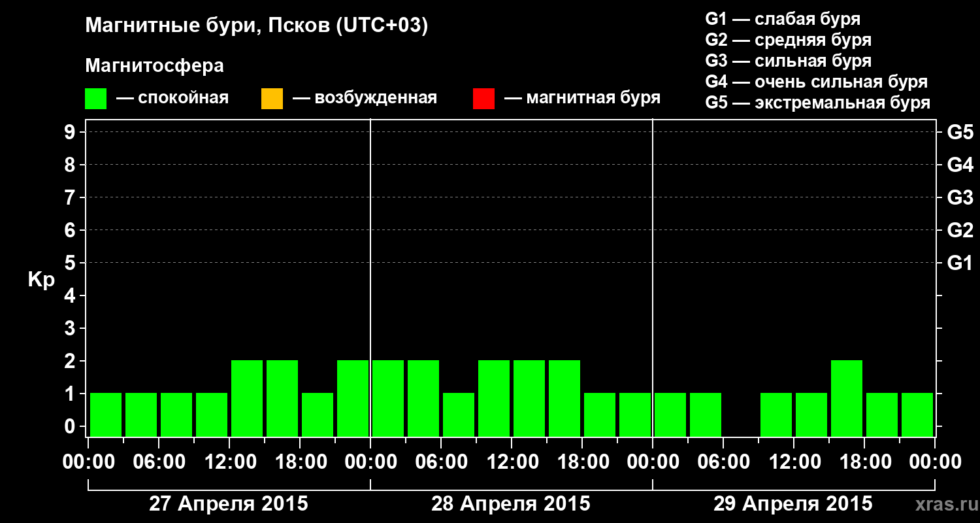Click the 28 April 12:00–15:00 bar
Viewport: 980px width, 523px height.
click(x=529, y=398)
